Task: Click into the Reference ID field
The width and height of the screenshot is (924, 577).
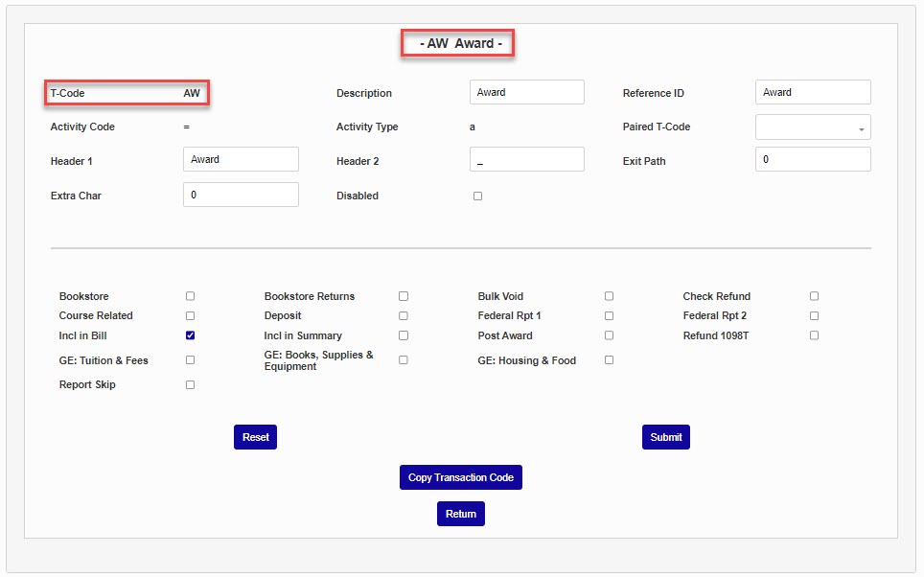Action: coord(813,93)
